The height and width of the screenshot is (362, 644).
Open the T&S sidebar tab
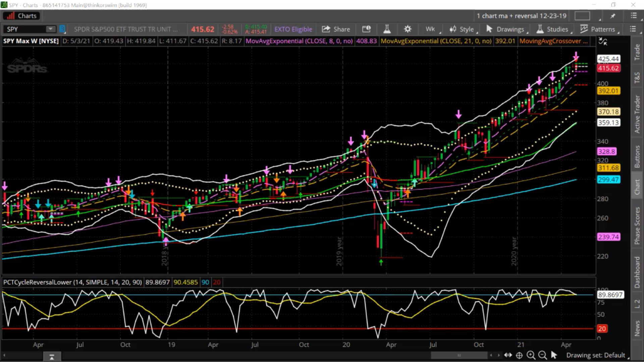coord(637,77)
